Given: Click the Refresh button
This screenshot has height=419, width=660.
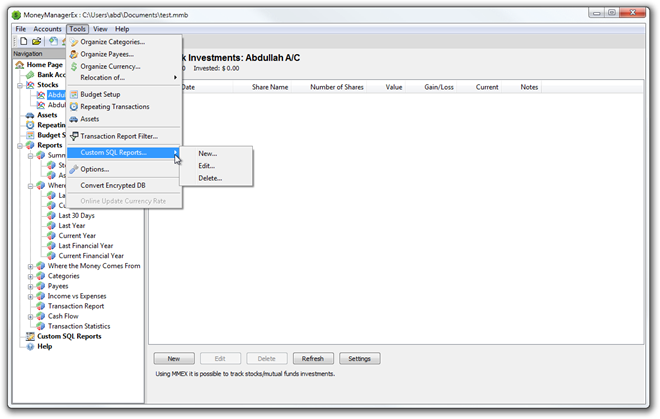Looking at the screenshot, I should point(313,359).
